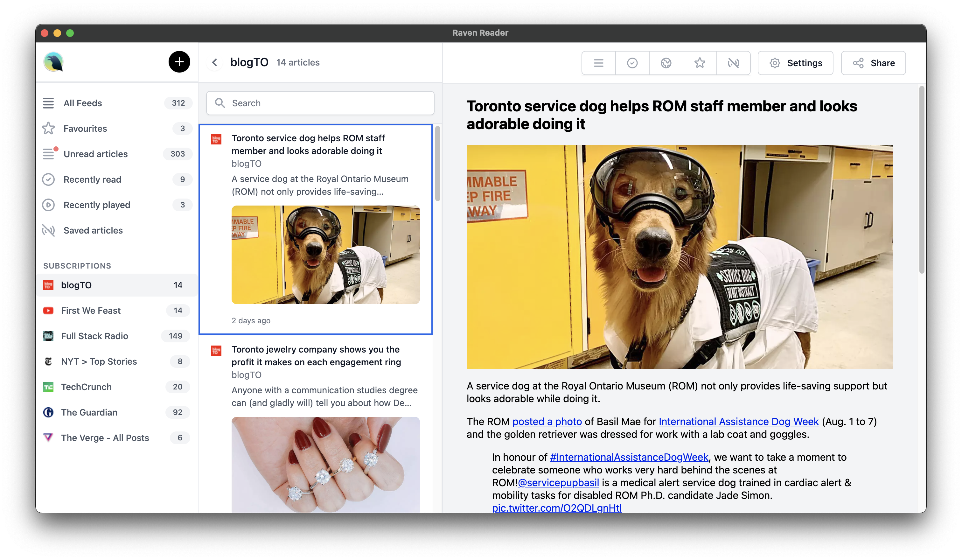Screen dimensions: 962x560
Task: Open the Full Stack Radio subscription
Action: pyautogui.click(x=94, y=336)
